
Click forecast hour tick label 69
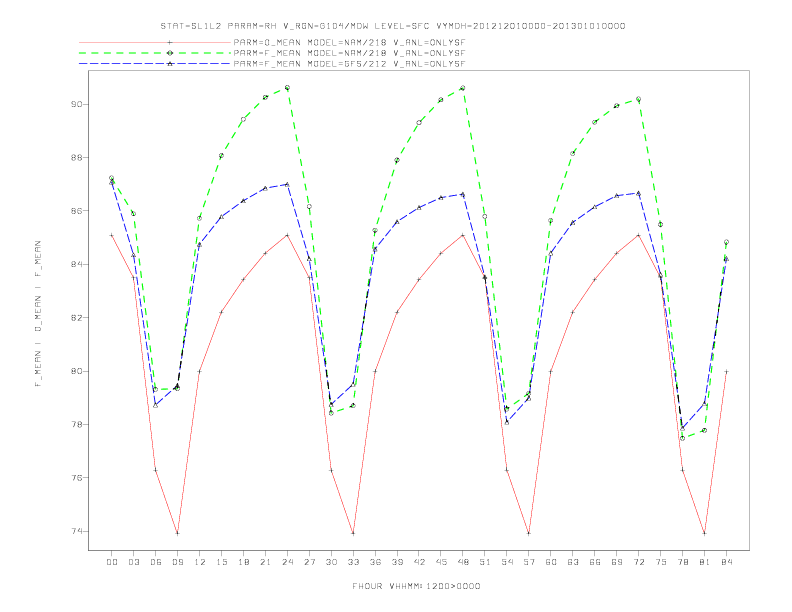617,562
